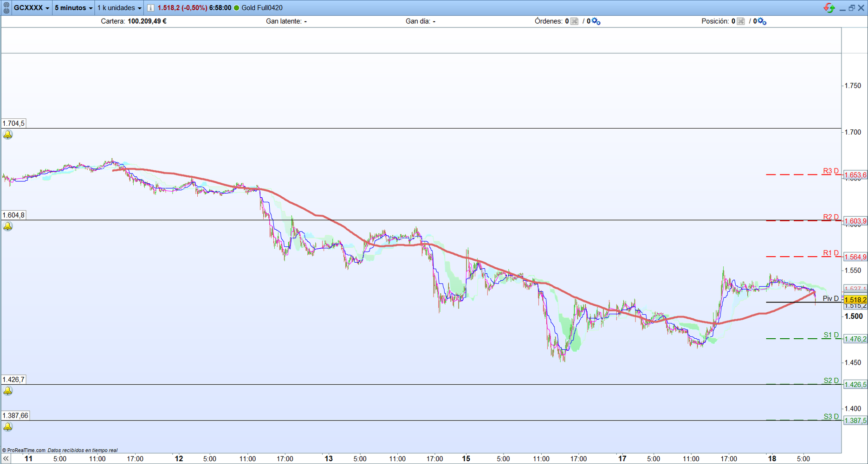Click the S2 D pivot label
Viewport: 868px width, 464px height.
(831, 380)
